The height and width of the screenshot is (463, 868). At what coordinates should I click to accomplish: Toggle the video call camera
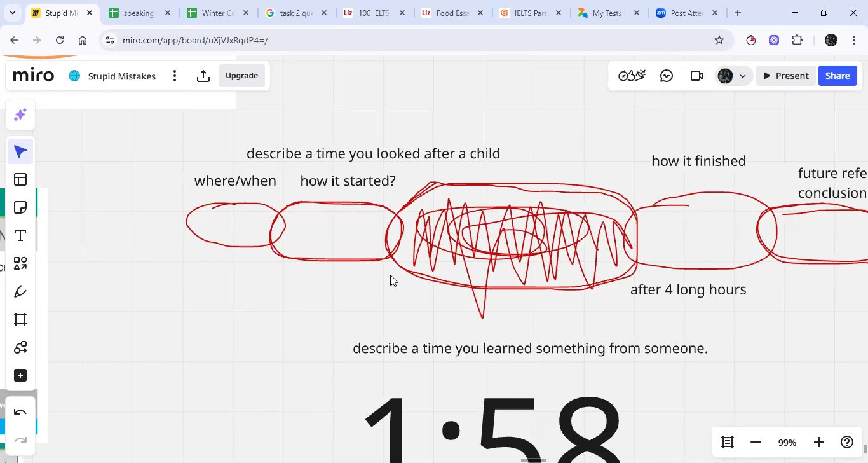[x=696, y=76]
